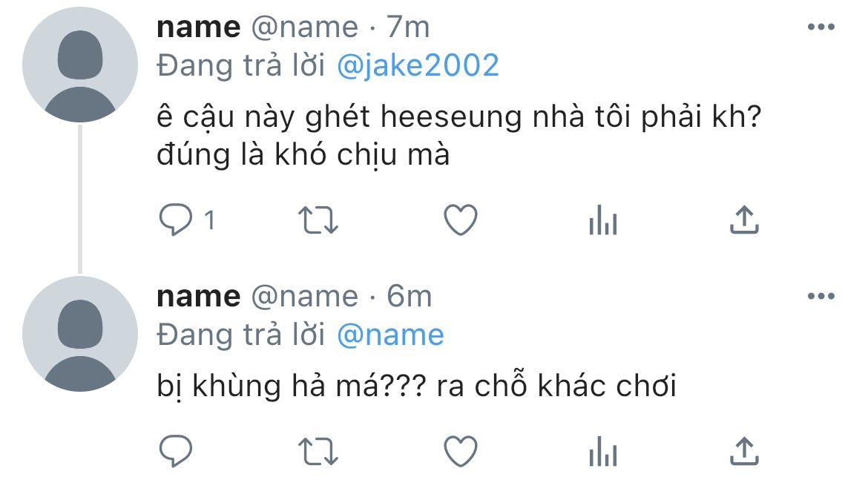Reply to the tweet posted 6m ago
This screenshot has width=868, height=480.
click(x=176, y=451)
